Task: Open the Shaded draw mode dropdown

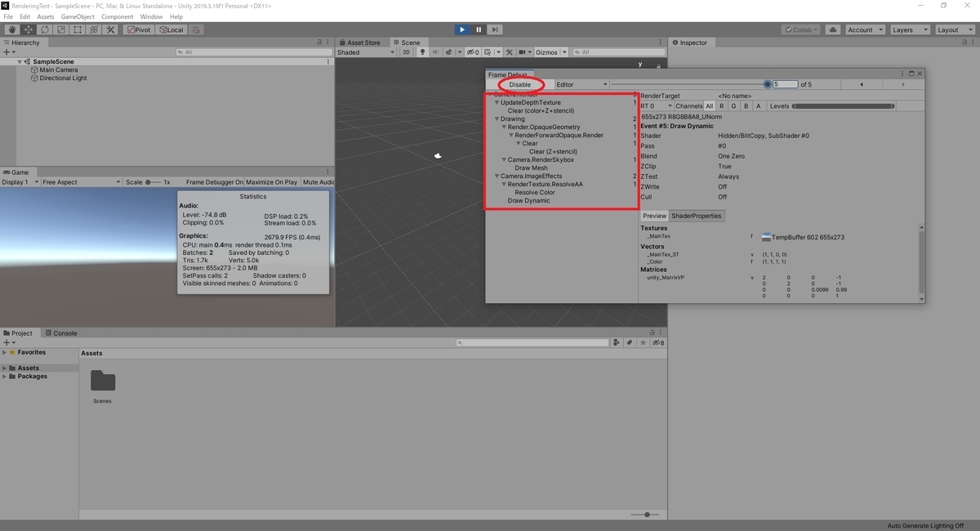Action: [365, 51]
